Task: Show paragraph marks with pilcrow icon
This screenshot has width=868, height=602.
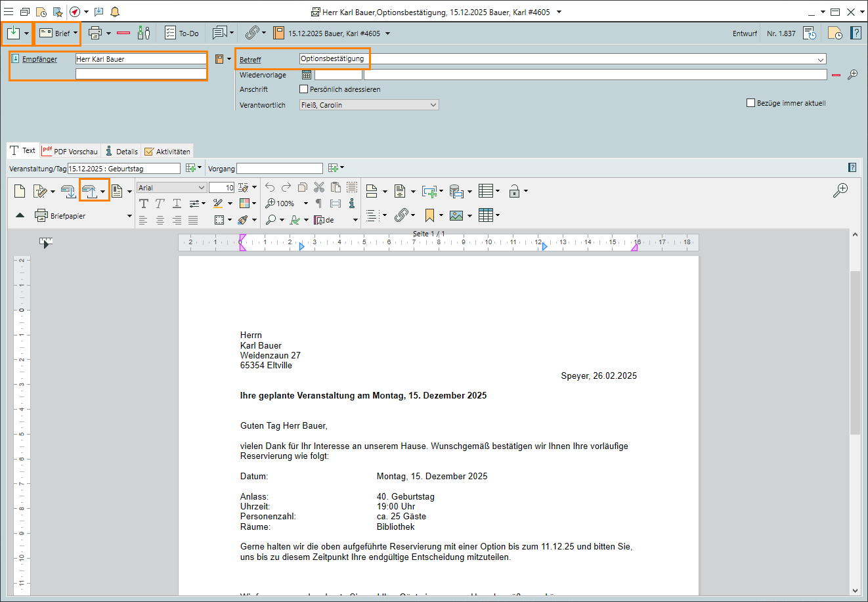Action: coord(318,204)
